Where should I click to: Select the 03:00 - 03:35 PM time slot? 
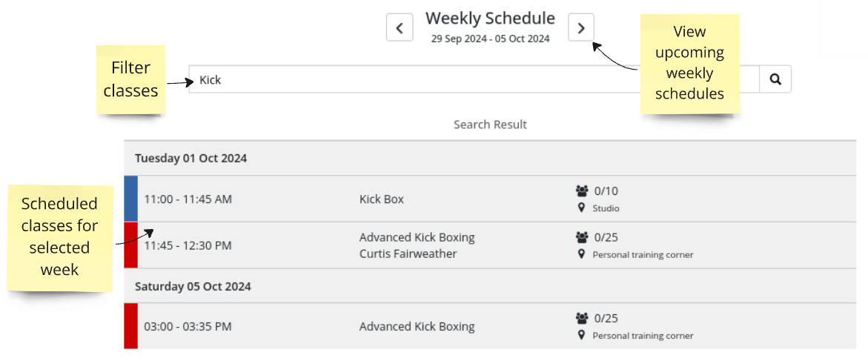click(x=188, y=326)
